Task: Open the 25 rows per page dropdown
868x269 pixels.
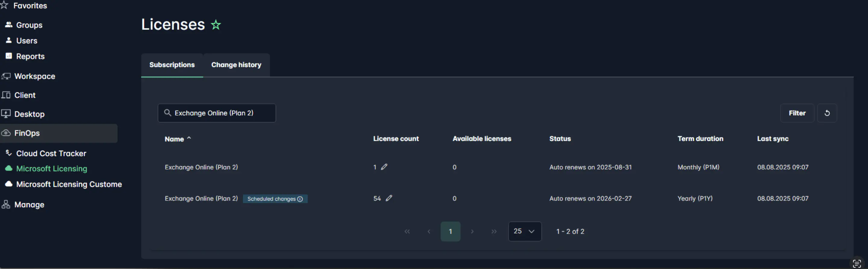Action: [525, 232]
